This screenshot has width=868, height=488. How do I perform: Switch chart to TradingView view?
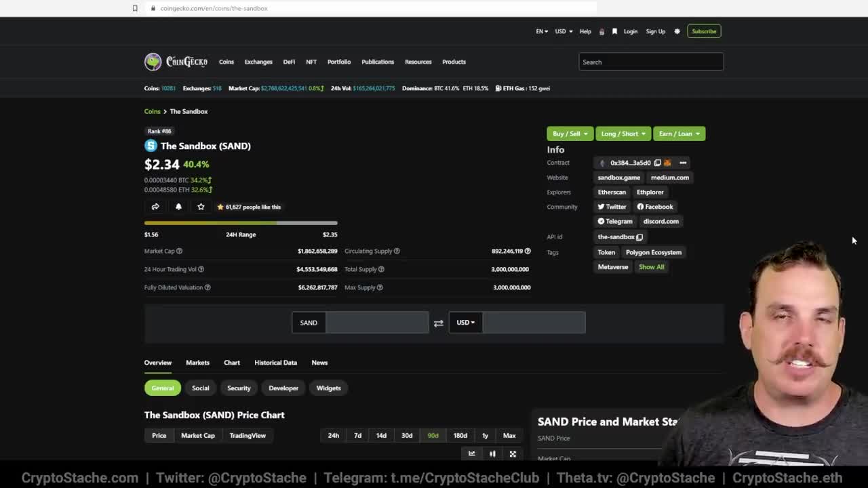[x=248, y=436]
